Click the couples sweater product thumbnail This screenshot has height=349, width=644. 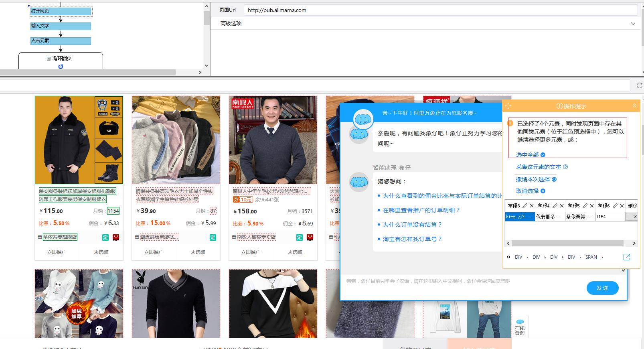pyautogui.click(x=176, y=140)
